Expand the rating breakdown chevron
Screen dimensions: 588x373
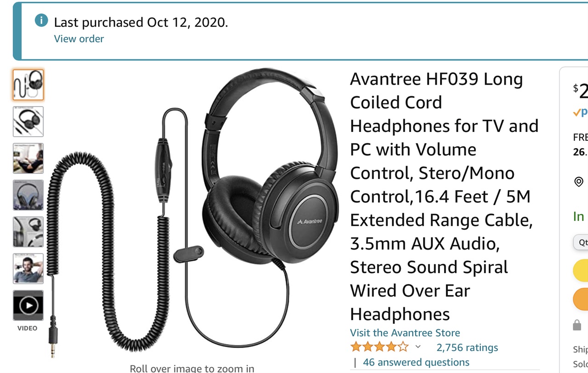coord(418,347)
